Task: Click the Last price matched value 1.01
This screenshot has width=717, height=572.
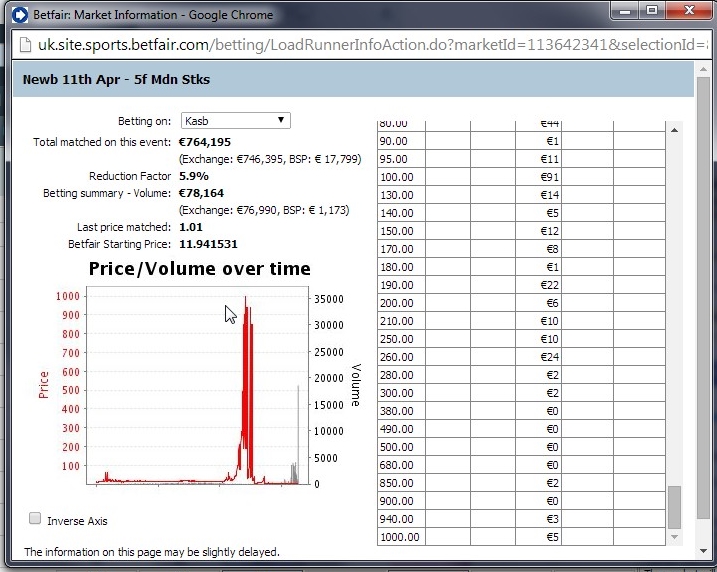Action: pos(191,227)
